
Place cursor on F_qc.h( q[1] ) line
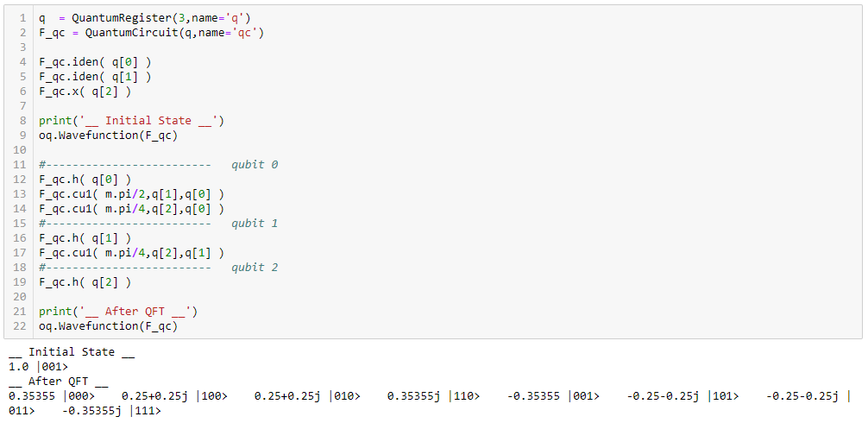85,238
